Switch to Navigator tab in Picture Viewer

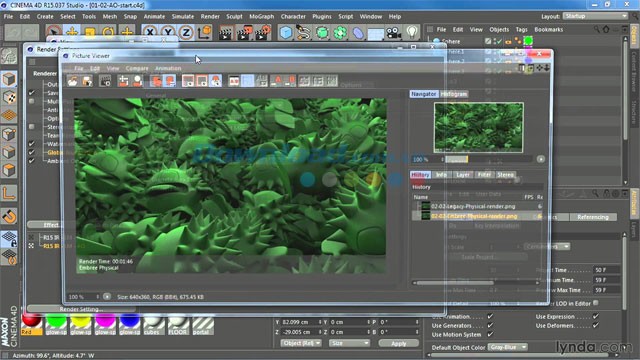[424, 94]
